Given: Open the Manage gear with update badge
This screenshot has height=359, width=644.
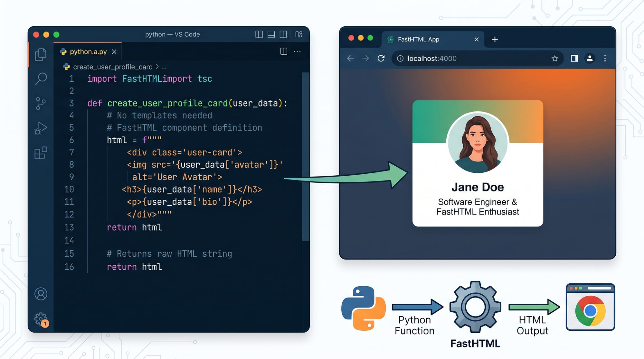Looking at the screenshot, I should [41, 319].
